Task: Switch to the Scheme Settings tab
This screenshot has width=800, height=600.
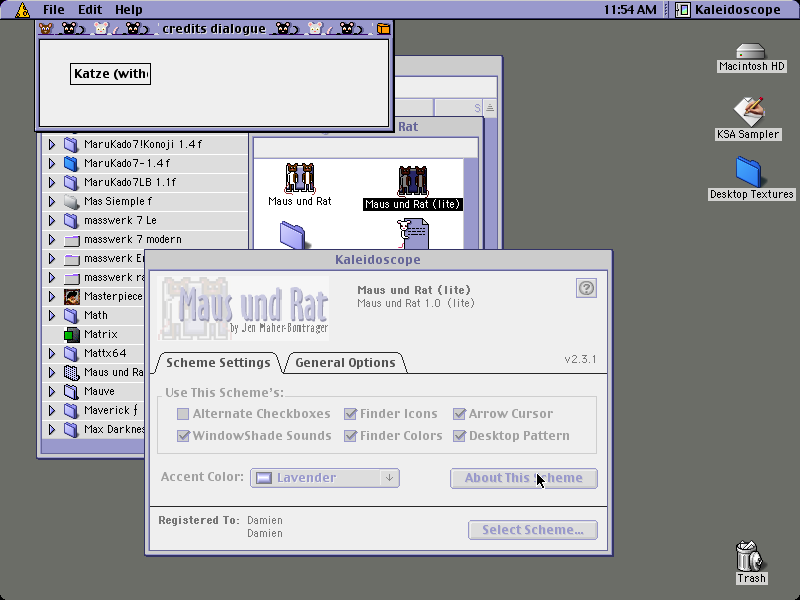Action: (x=218, y=363)
